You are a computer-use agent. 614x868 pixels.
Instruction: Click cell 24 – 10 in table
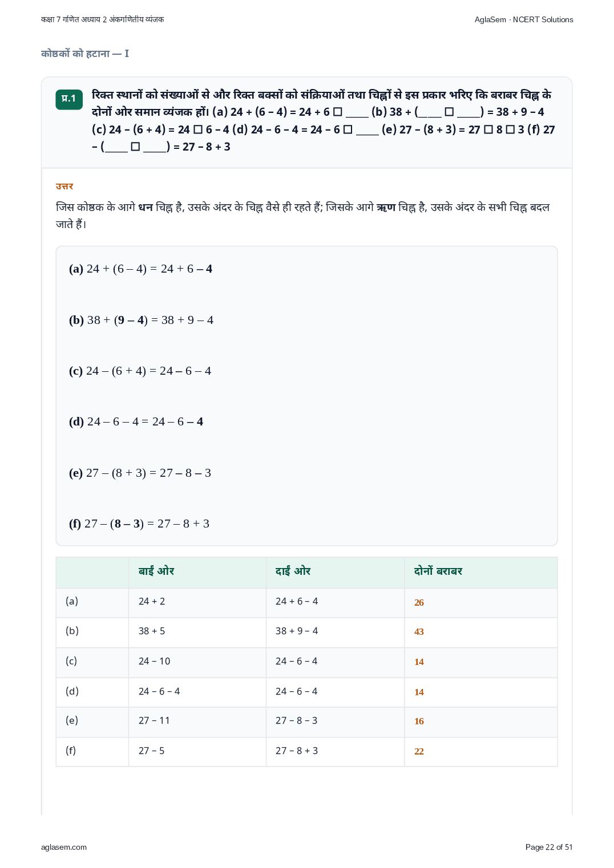click(x=155, y=662)
